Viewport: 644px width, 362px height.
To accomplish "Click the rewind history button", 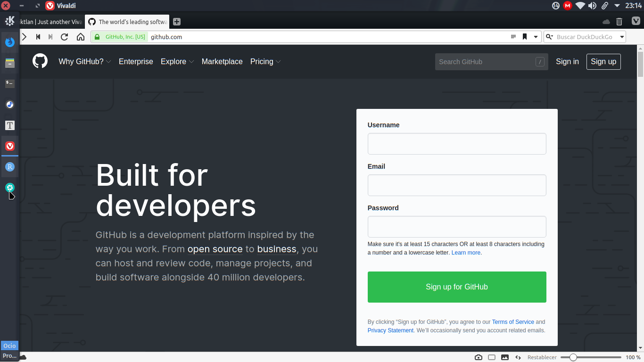I will (38, 37).
